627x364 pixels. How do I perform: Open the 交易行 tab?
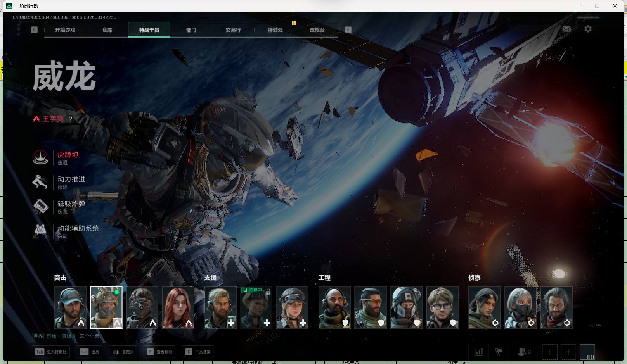(x=233, y=30)
